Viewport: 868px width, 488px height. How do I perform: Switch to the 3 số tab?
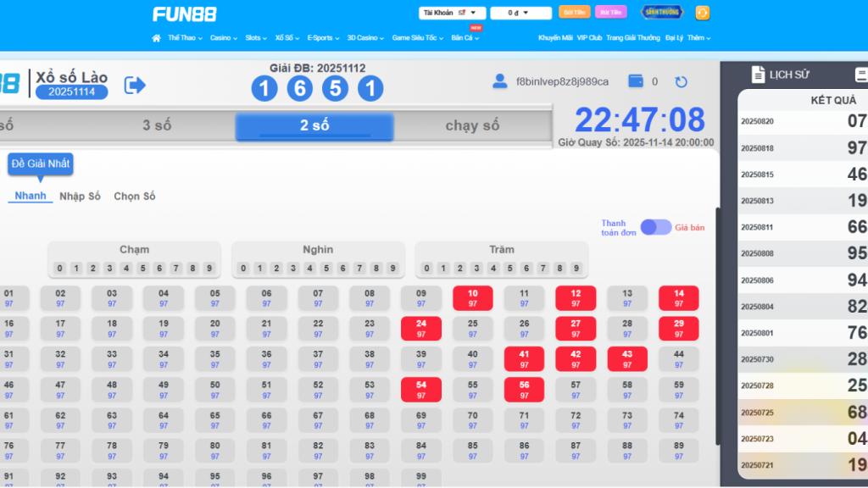point(157,126)
